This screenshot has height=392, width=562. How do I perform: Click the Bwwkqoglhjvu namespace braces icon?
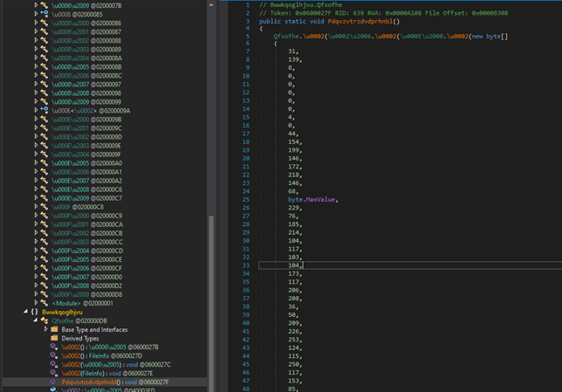34,312
